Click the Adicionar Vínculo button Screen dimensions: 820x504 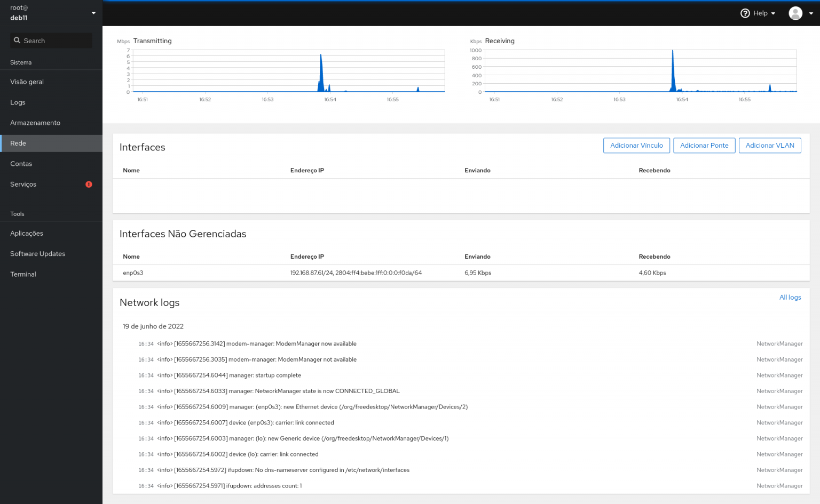coord(636,146)
